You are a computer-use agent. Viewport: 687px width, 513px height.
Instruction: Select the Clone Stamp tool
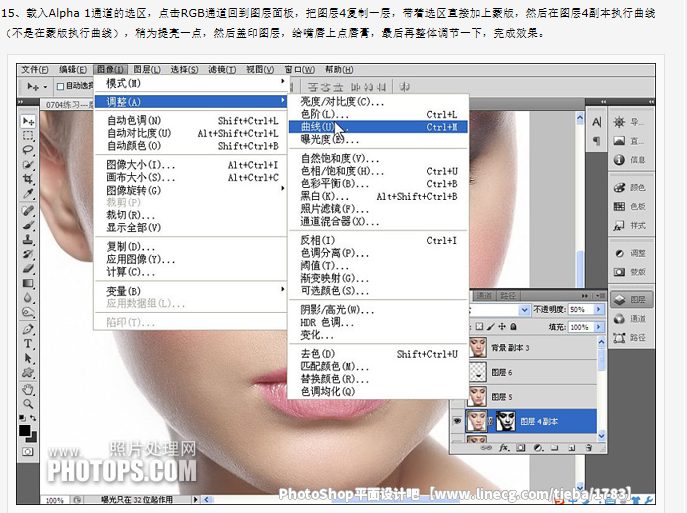[28, 240]
